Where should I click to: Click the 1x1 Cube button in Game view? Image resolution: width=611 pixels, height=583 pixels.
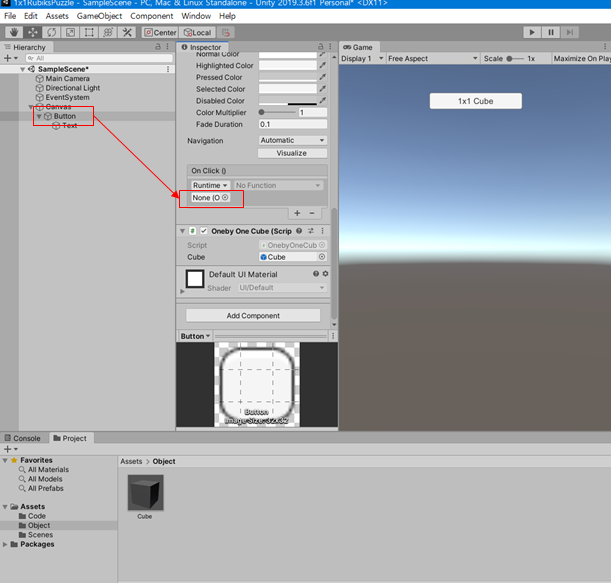[475, 101]
